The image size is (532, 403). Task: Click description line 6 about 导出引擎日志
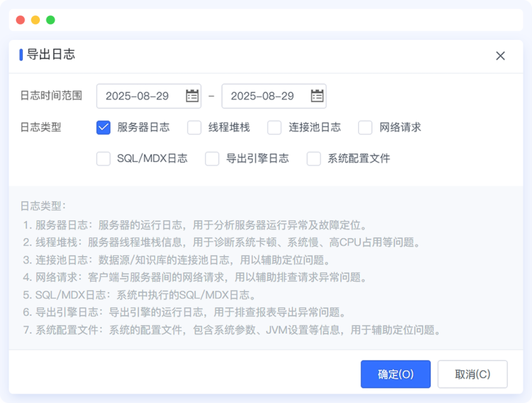[185, 312]
